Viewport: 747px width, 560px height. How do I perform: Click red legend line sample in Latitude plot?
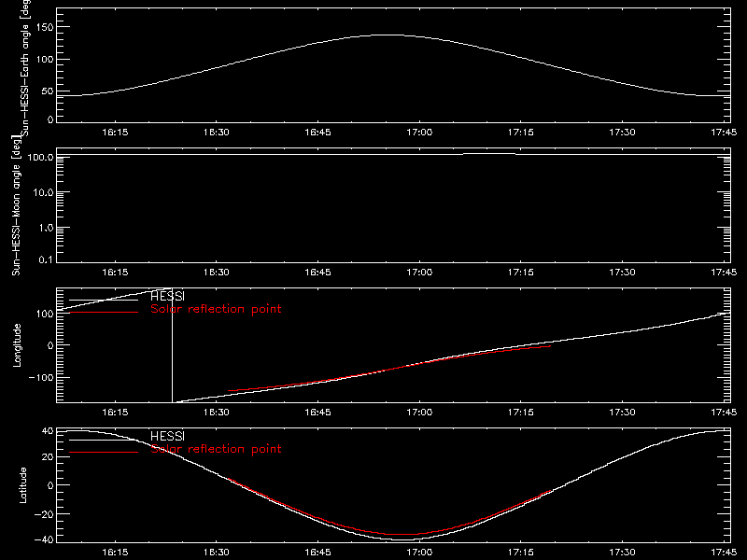click(104, 452)
